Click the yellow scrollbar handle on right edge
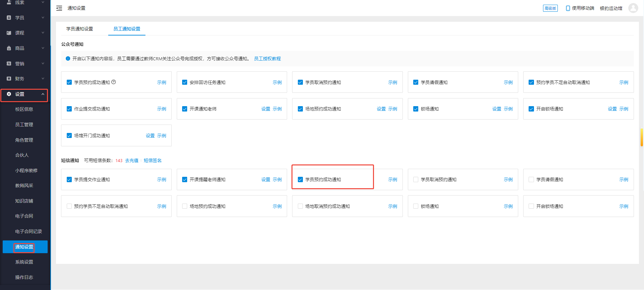The width and height of the screenshot is (644, 290). (x=642, y=137)
